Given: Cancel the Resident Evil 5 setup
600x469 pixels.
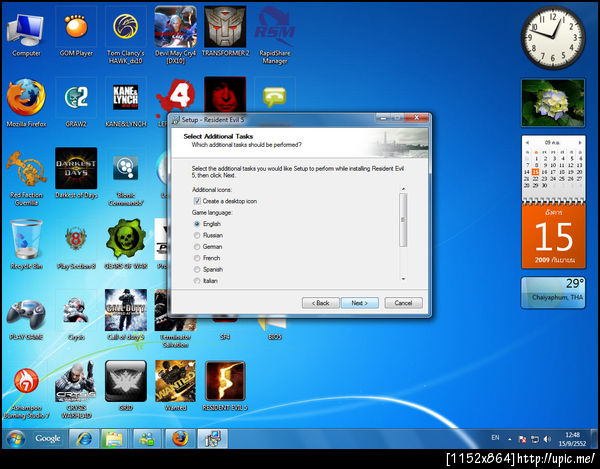Looking at the screenshot, I should (403, 303).
